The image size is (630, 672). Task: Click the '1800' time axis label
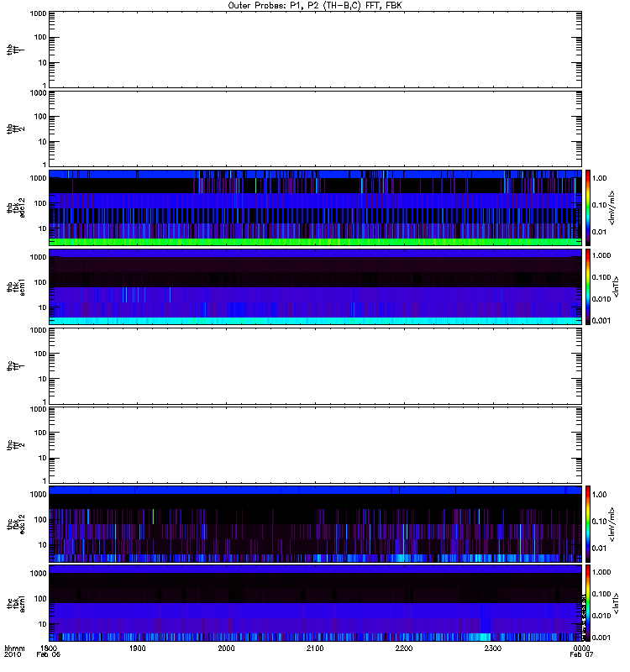49,648
